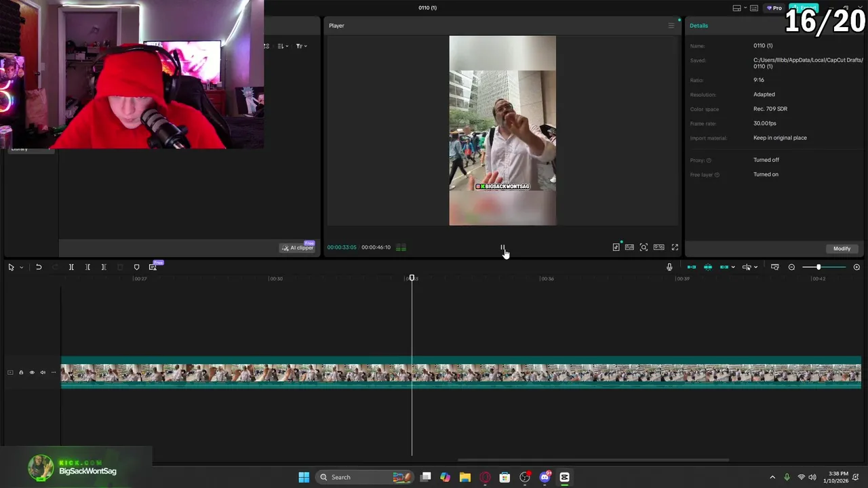This screenshot has height=488, width=868.
Task: Click the 30.00fps frame rate value
Action: click(765, 123)
